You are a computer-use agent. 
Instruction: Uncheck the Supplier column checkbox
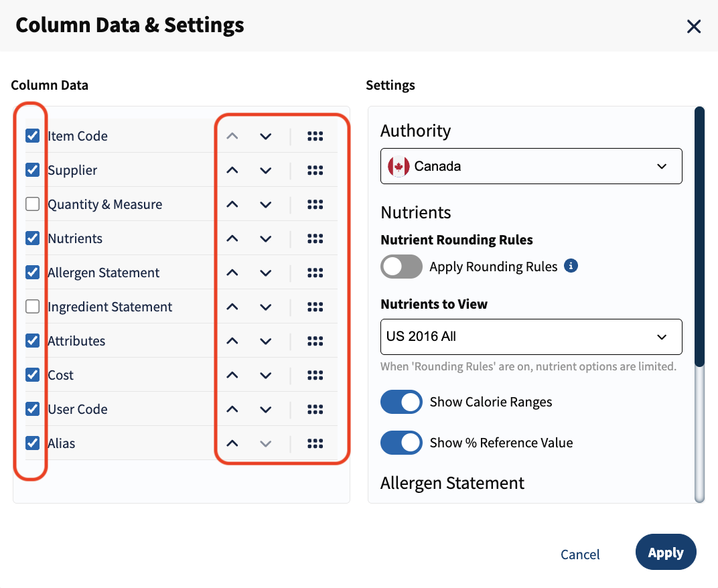click(33, 170)
